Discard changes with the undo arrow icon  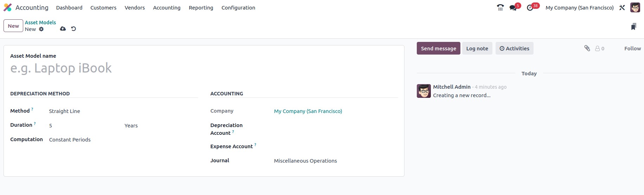[74, 29]
